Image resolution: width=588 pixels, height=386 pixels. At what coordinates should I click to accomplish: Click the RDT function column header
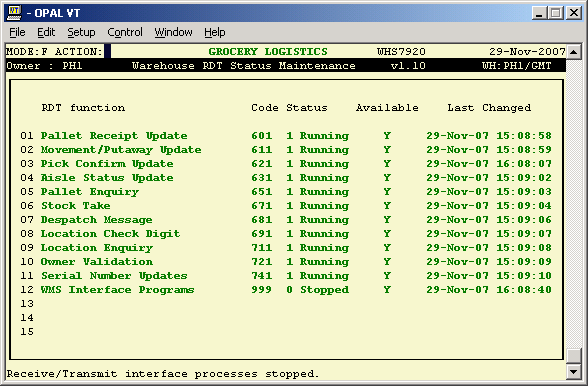83,108
